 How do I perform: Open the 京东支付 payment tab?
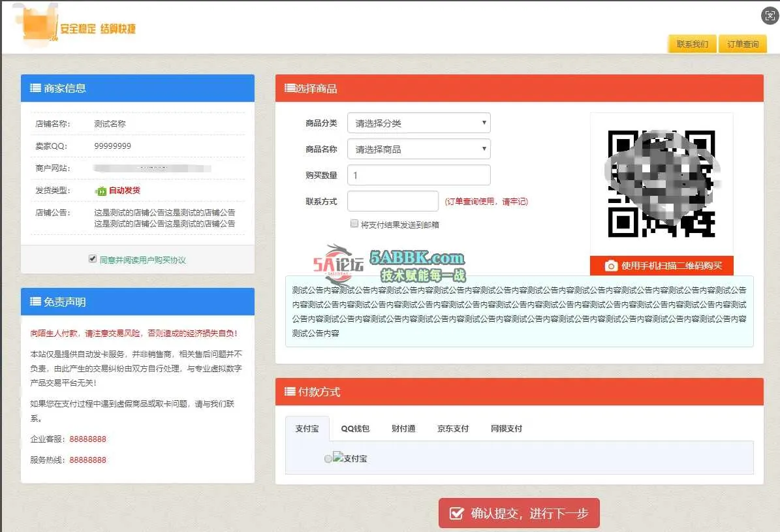453,429
